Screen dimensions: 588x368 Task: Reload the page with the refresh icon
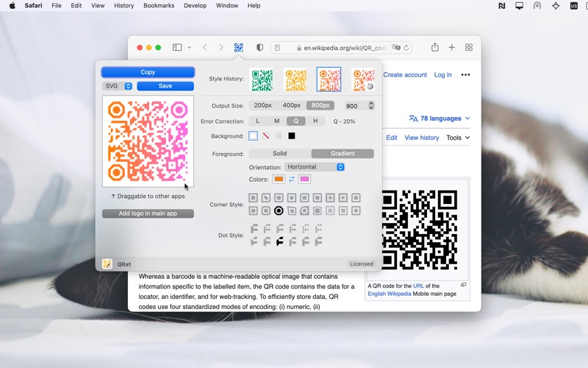[406, 48]
